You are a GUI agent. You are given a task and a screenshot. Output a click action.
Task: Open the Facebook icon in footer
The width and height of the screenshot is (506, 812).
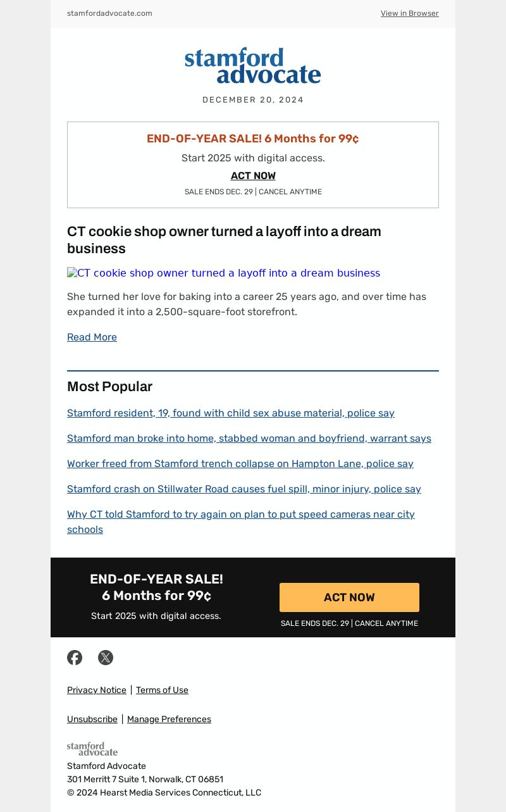coord(75,658)
